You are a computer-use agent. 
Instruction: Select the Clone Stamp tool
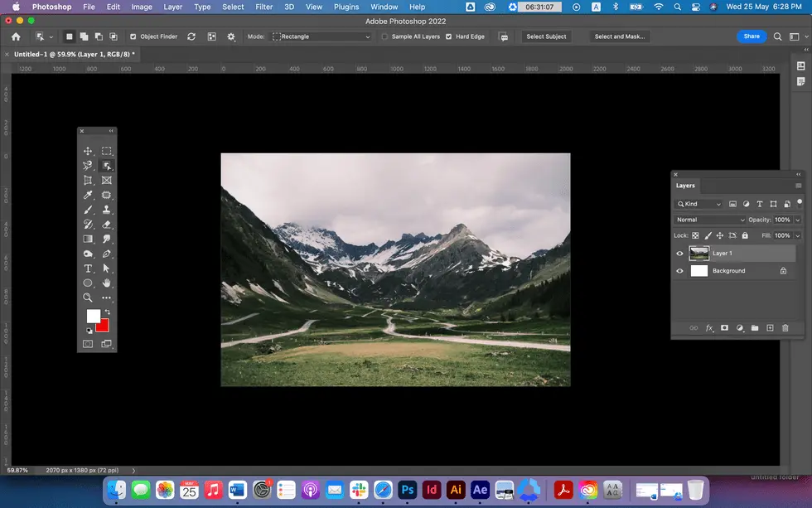tap(106, 209)
